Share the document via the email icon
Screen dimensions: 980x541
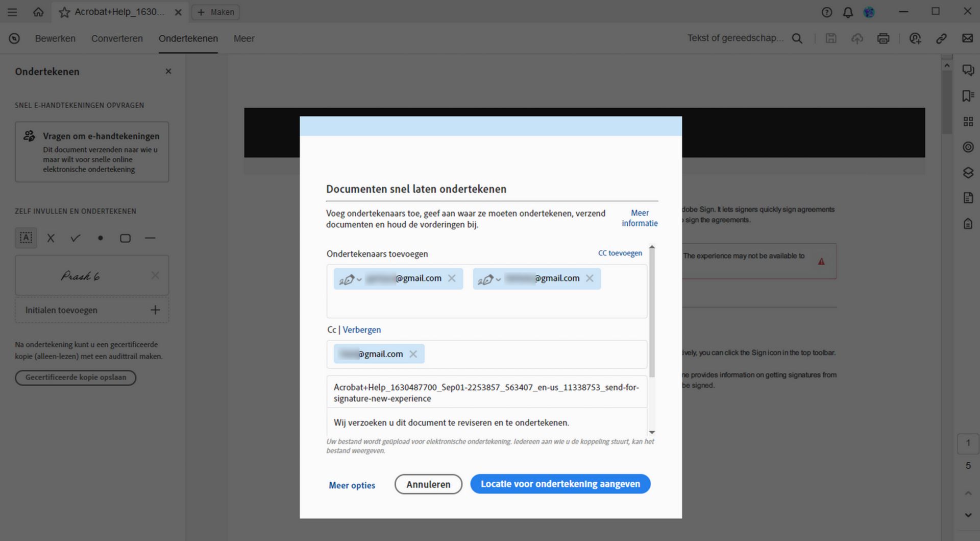click(x=968, y=38)
